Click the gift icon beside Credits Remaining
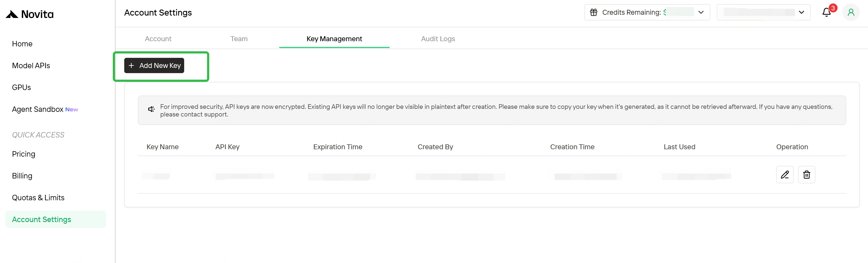This screenshot has width=868, height=263. (x=594, y=13)
